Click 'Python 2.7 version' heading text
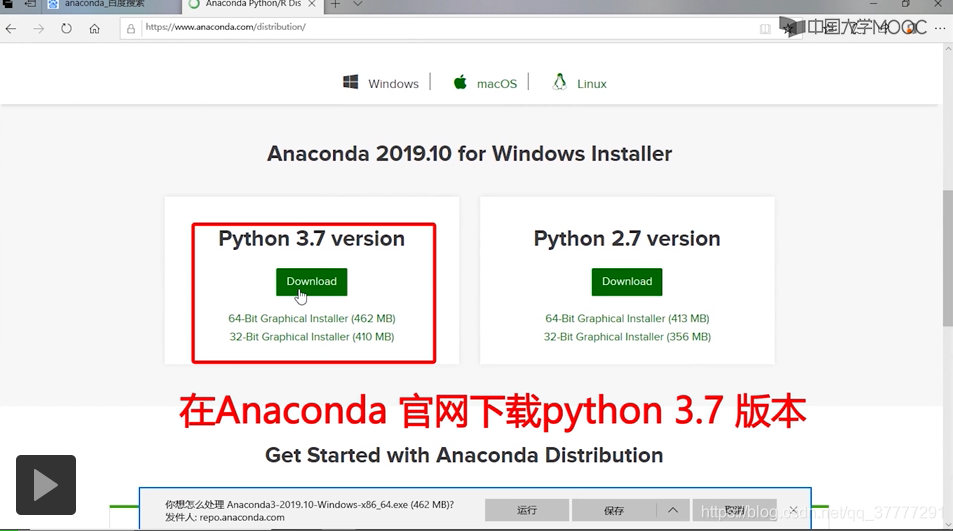 [627, 239]
